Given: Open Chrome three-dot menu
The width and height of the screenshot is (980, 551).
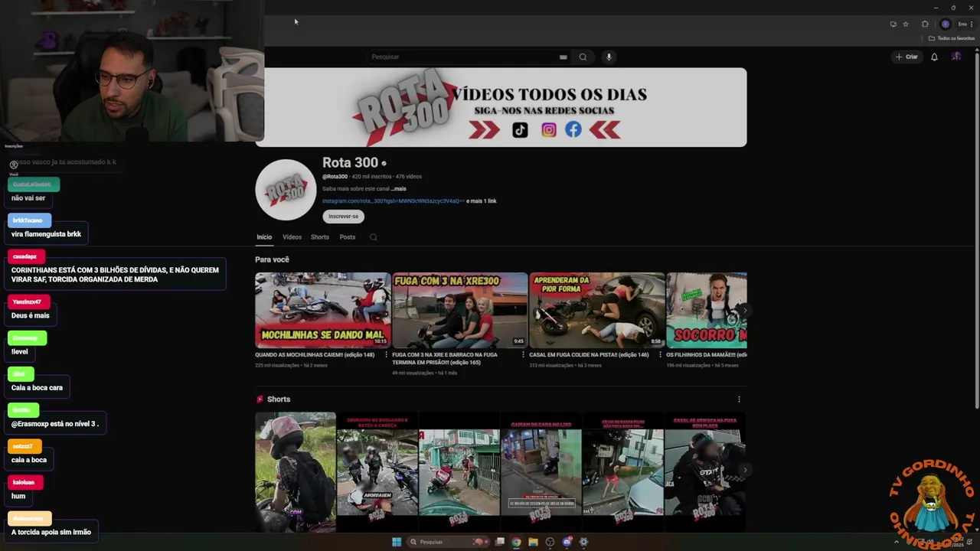Looking at the screenshot, I should tap(972, 24).
